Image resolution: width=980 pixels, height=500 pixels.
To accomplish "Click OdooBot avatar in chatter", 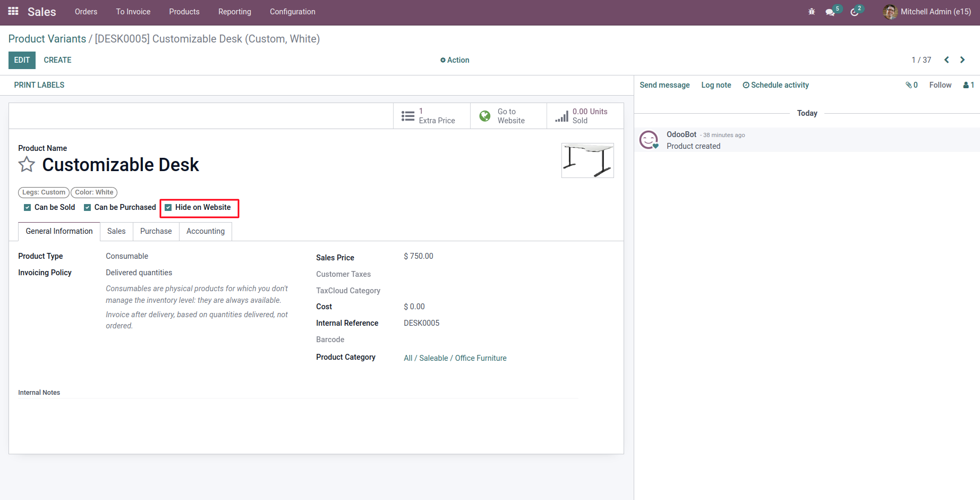I will [649, 140].
